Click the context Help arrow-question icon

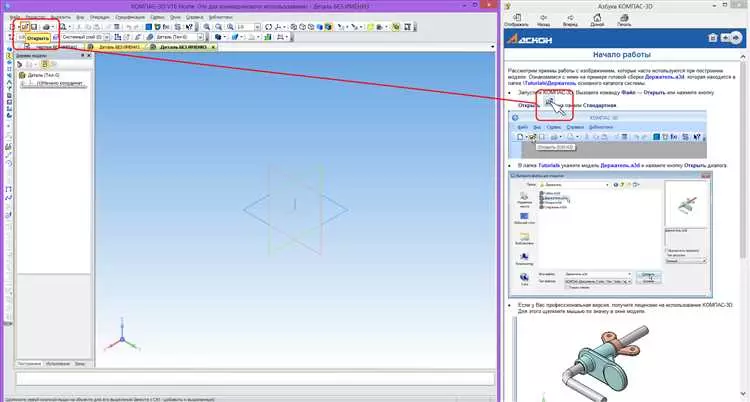(189, 27)
